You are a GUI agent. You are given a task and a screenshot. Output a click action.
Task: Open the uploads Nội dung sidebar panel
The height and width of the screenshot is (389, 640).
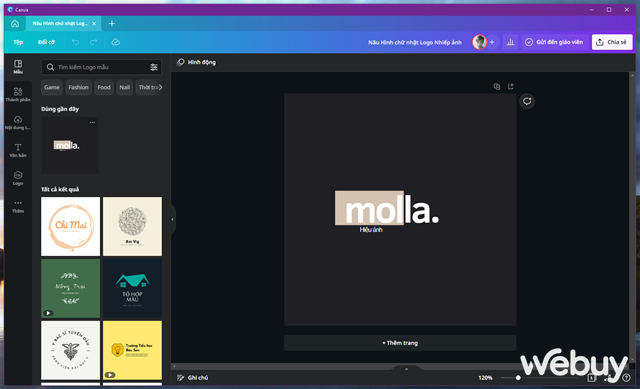click(18, 122)
